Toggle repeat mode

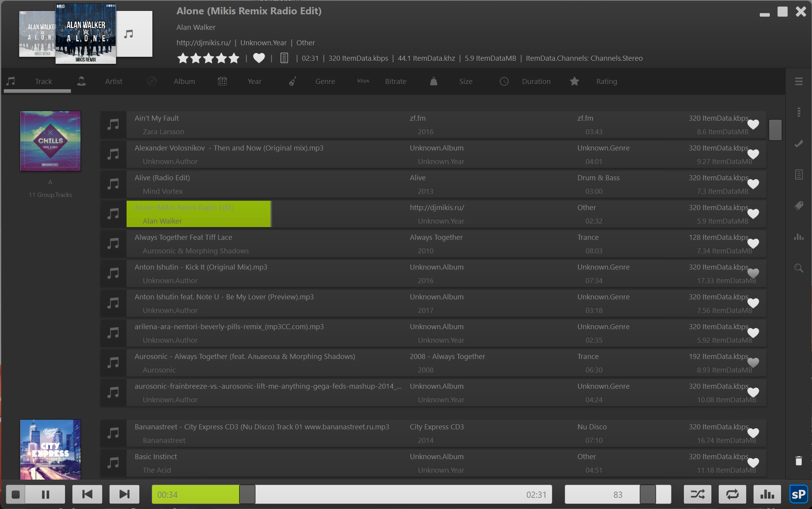tap(732, 494)
